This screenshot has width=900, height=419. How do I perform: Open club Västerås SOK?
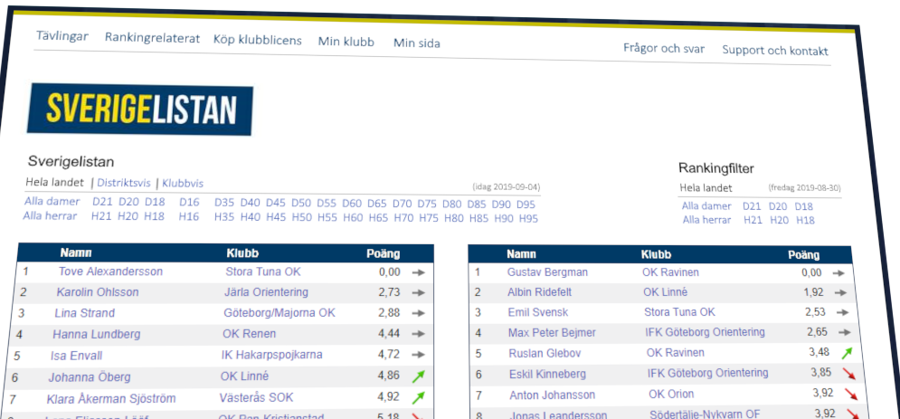pyautogui.click(x=256, y=397)
